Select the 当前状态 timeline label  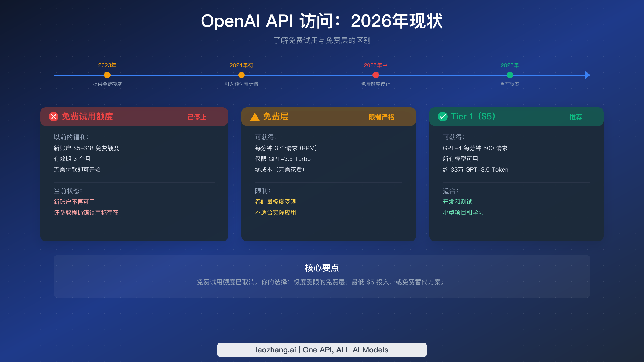pos(510,84)
